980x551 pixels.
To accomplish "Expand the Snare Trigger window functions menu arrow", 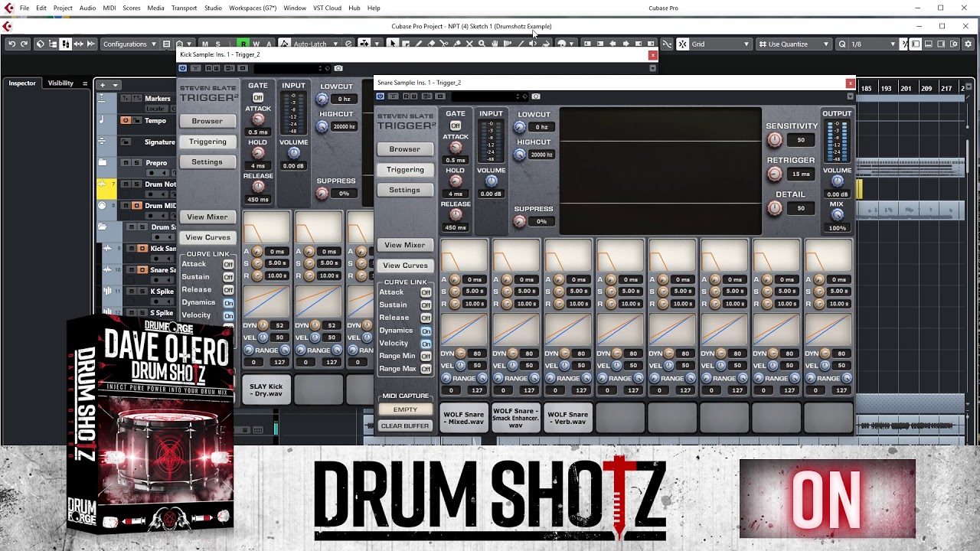I will [x=850, y=96].
